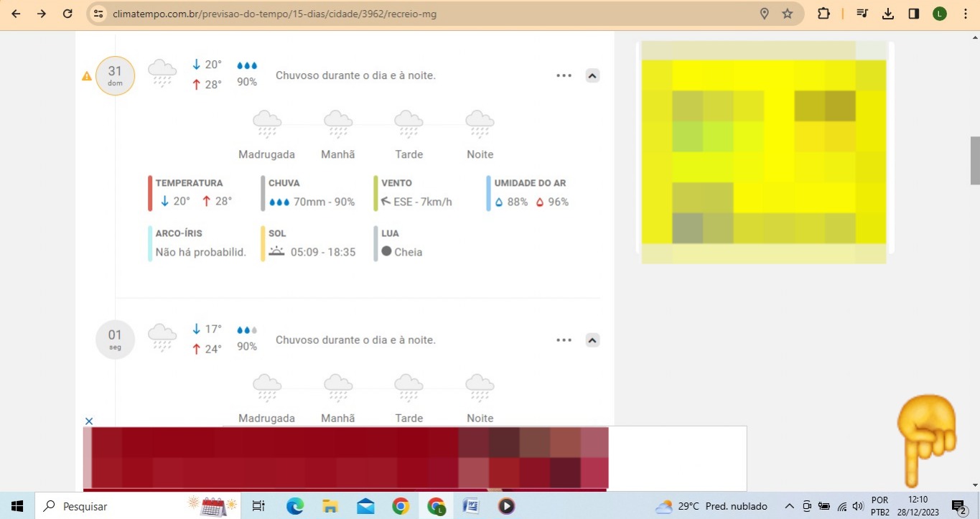980x519 pixels.
Task: Open the Chrome extensions puzzle icon
Action: [x=823, y=14]
